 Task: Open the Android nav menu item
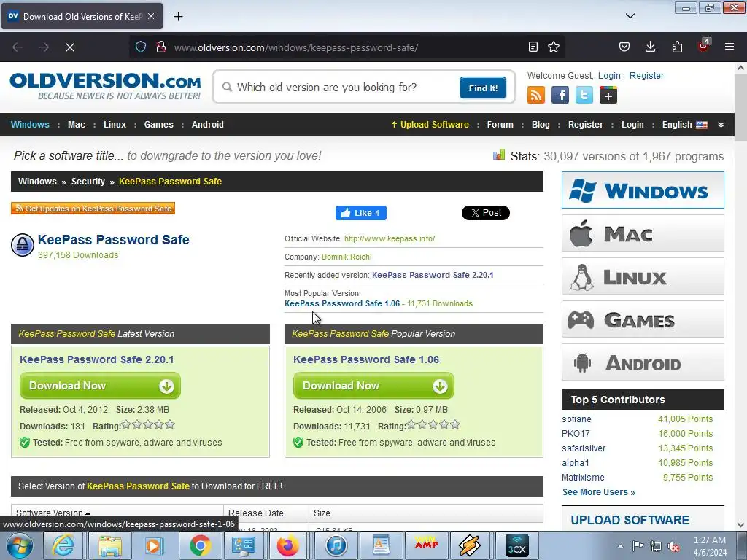208,125
